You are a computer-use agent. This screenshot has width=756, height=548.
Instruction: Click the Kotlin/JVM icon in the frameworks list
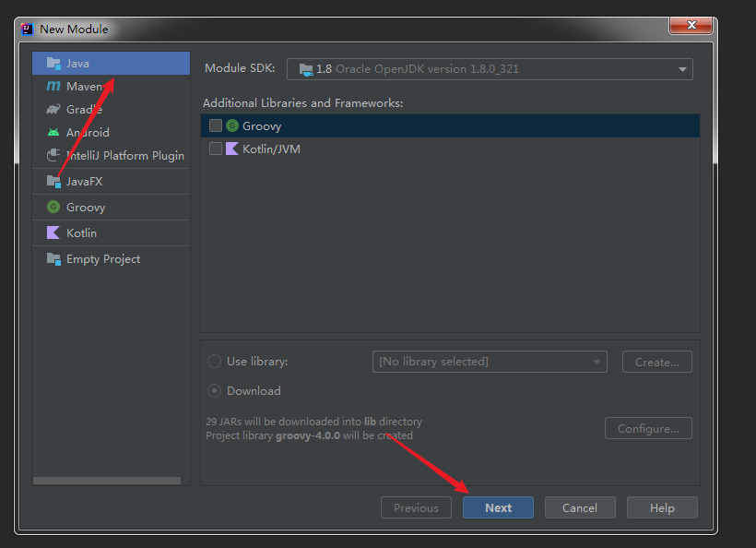click(x=232, y=149)
